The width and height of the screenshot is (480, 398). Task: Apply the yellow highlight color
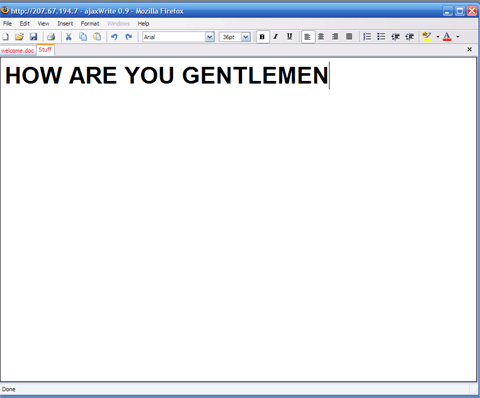click(x=427, y=37)
